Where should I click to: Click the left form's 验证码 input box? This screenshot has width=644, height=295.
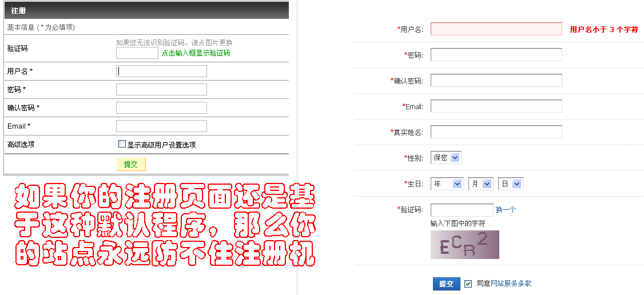click(x=137, y=53)
